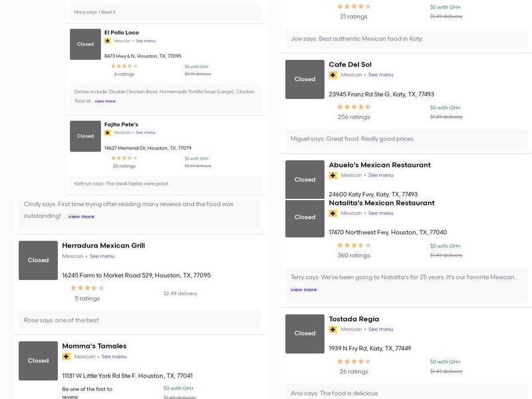Click the GH+ badge for Cafe Del Sol
Image resolution: width=532 pixels, height=399 pixels.
tap(333, 75)
